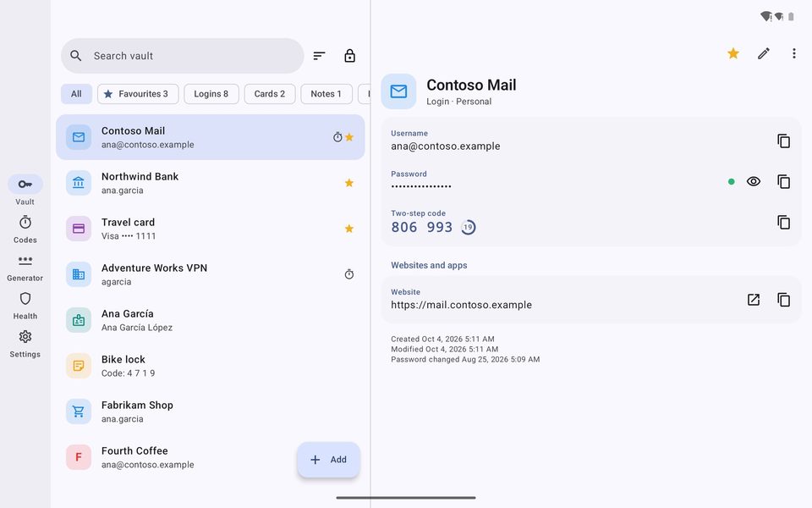Open Fabrikam Shop entry

211,411
